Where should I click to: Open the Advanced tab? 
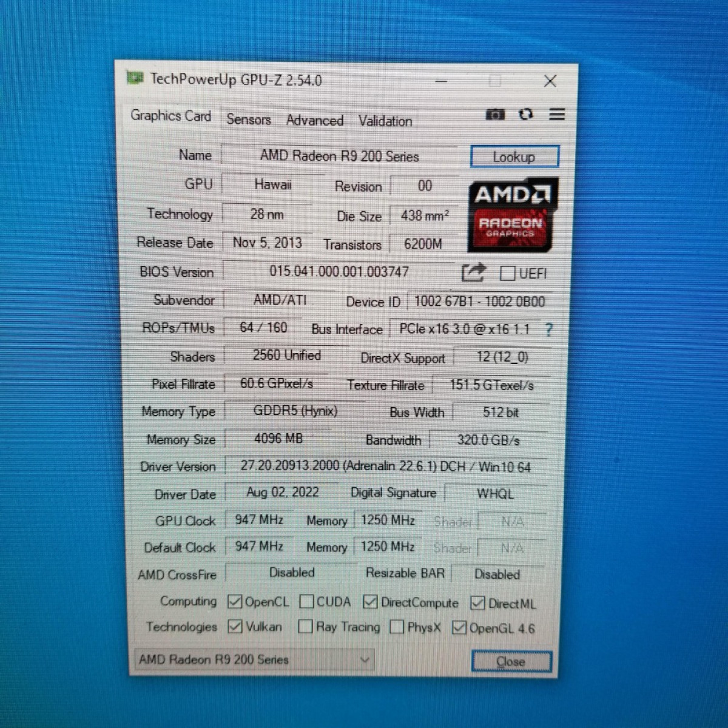[315, 120]
